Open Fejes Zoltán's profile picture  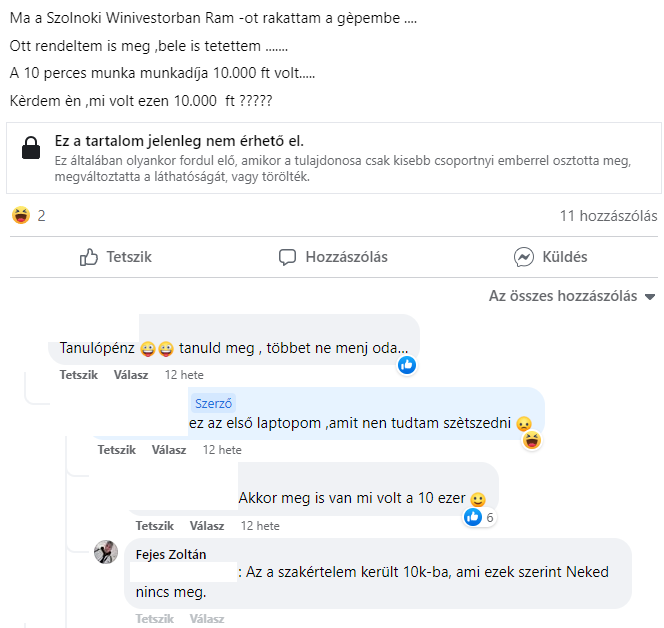pyautogui.click(x=106, y=552)
